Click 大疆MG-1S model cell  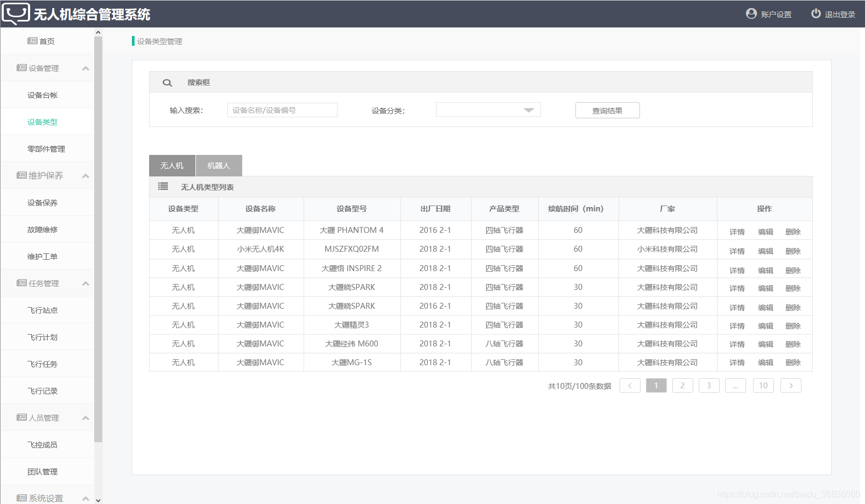(351, 363)
